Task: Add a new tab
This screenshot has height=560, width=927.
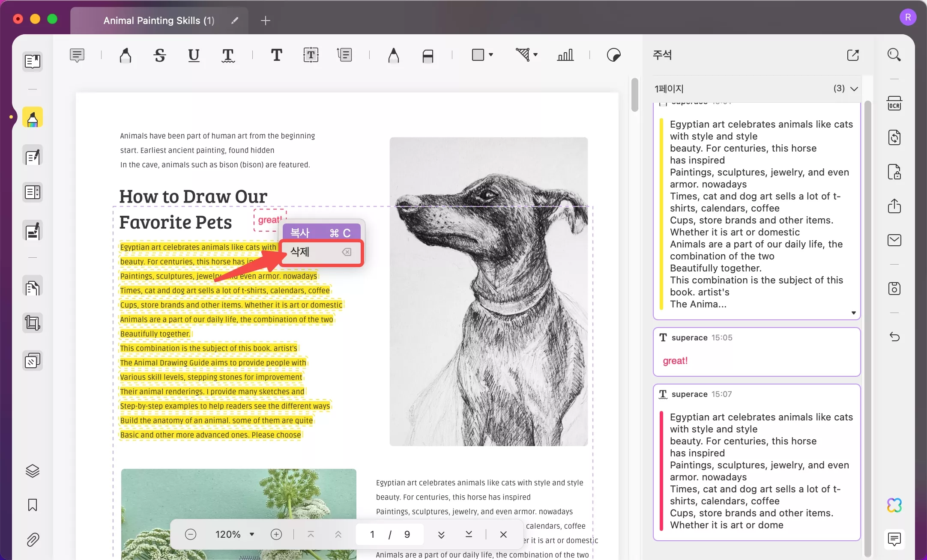Action: pos(265,21)
